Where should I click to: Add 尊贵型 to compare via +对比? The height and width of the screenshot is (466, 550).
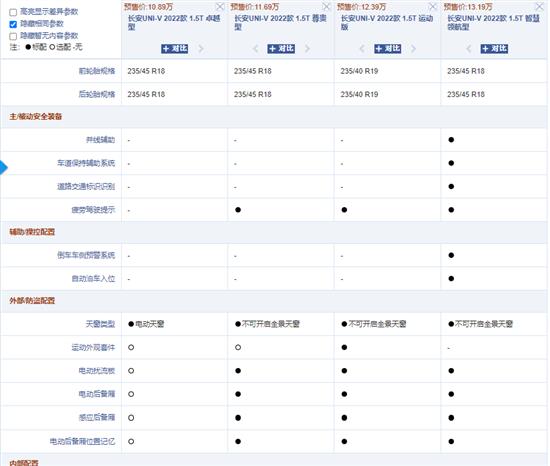pyautogui.click(x=281, y=48)
